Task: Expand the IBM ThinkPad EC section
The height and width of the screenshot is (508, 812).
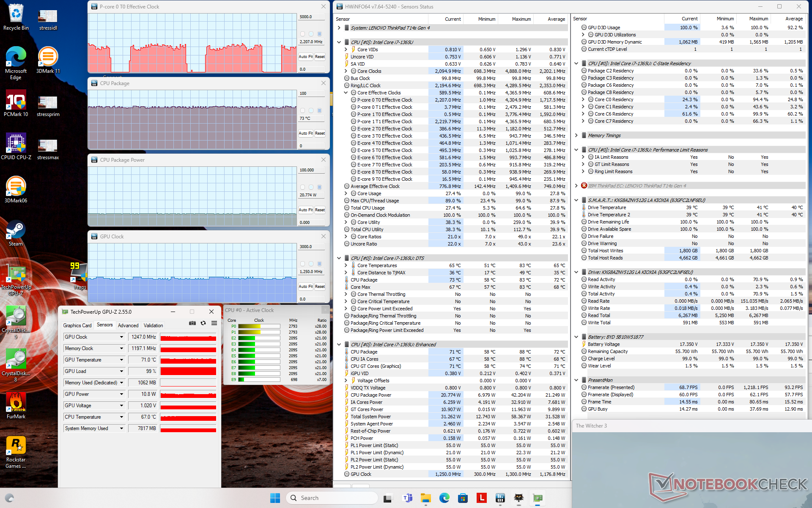Action: coord(576,186)
